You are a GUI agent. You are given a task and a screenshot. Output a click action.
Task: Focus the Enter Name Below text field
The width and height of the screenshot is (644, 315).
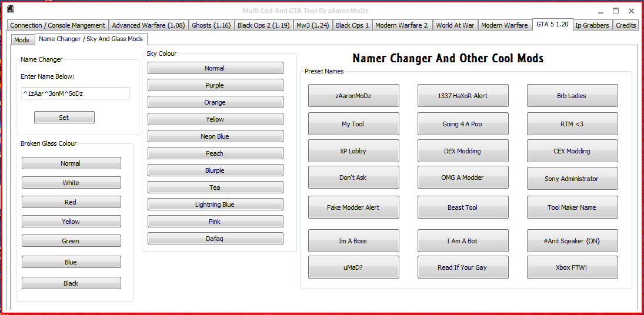75,93
